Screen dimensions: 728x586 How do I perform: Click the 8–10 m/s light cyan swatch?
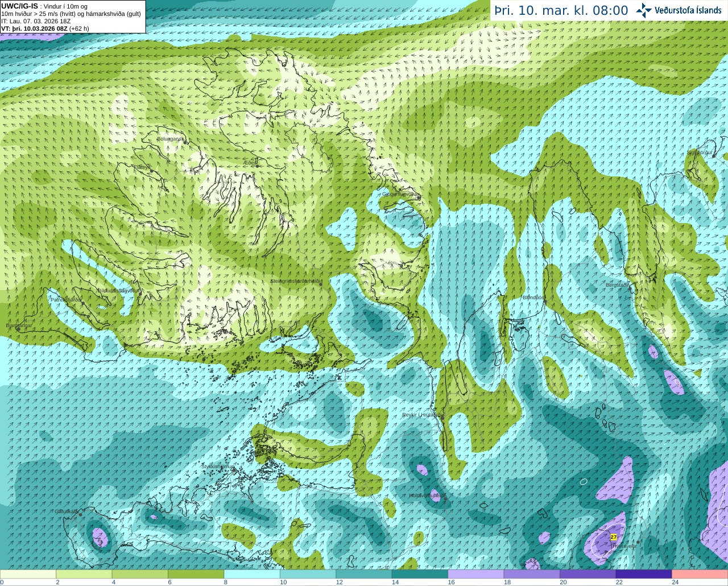point(252,574)
